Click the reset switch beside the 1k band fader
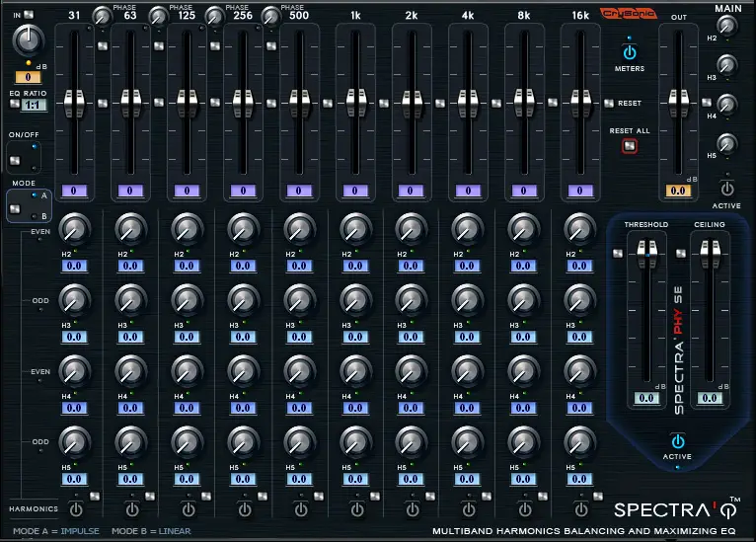Viewport: 756px width, 542px height. [x=384, y=104]
